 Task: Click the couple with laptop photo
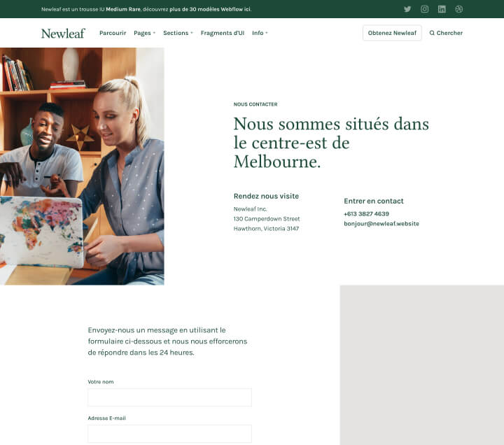click(82, 167)
